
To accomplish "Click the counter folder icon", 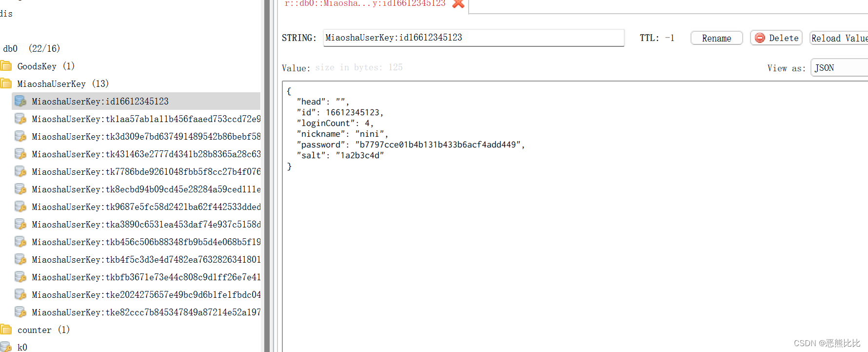I will [6, 330].
